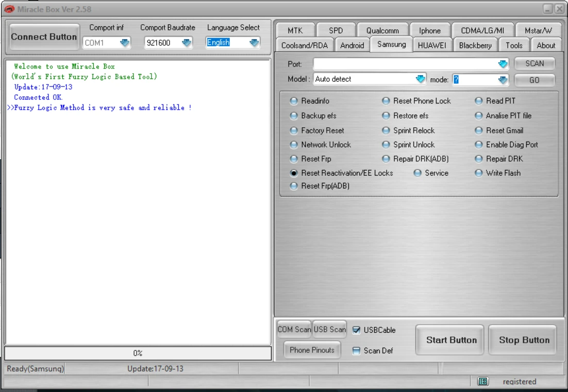Screen dimensions: 568x392
Task: Enable the Scan Def checkbox
Action: (x=357, y=351)
